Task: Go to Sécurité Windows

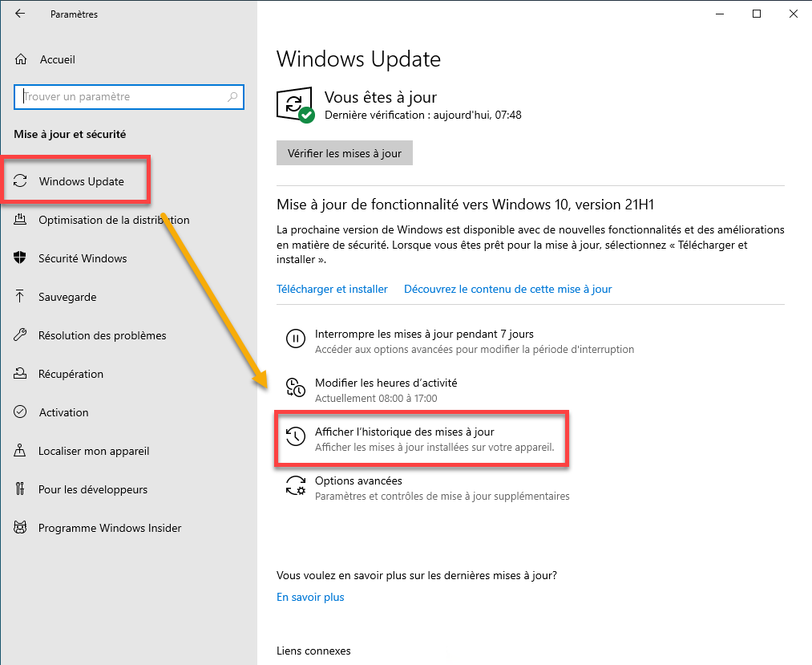Action: click(83, 258)
